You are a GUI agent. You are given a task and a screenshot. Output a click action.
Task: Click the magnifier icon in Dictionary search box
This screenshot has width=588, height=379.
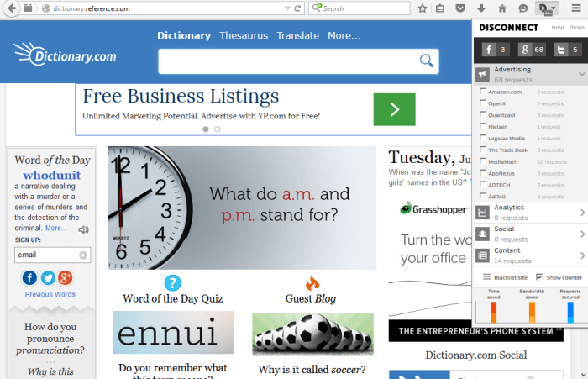coord(427,61)
